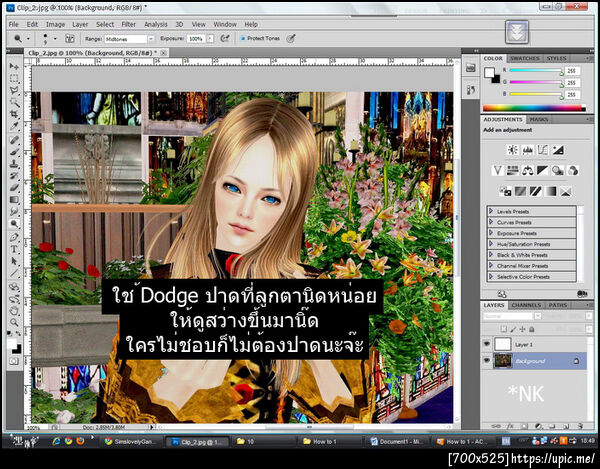600x469 pixels.
Task: Select the Gradient tool
Action: point(14,199)
